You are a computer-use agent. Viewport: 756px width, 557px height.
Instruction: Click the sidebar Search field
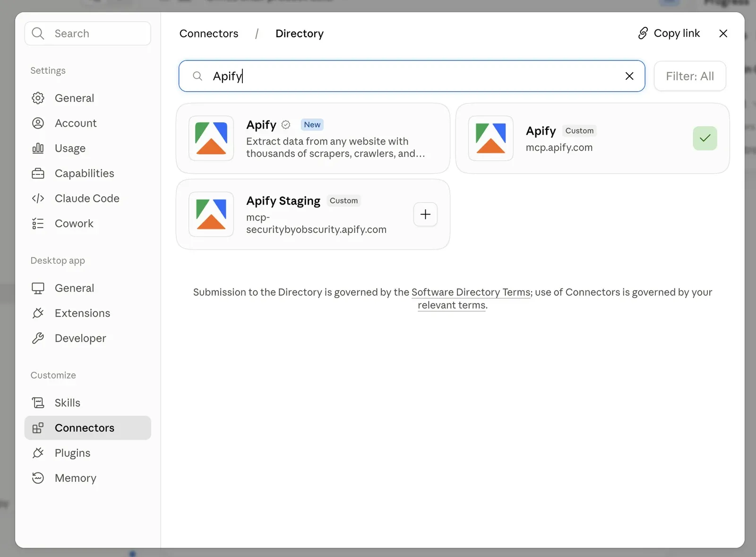point(88,34)
